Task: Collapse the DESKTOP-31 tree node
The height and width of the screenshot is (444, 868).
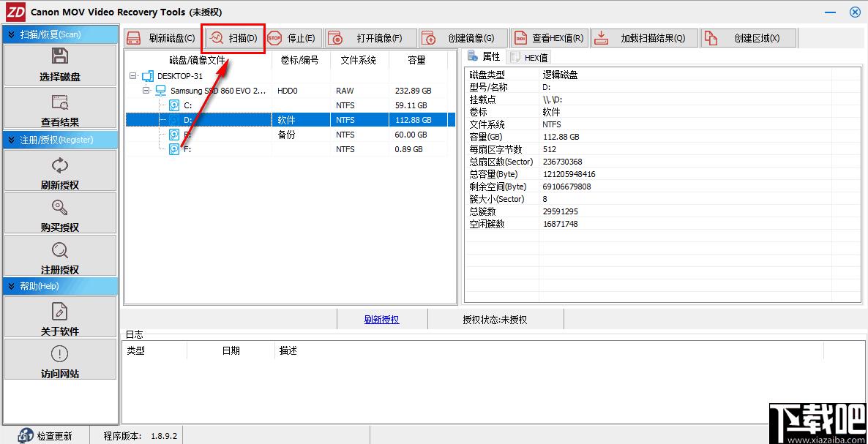Action: click(x=132, y=76)
